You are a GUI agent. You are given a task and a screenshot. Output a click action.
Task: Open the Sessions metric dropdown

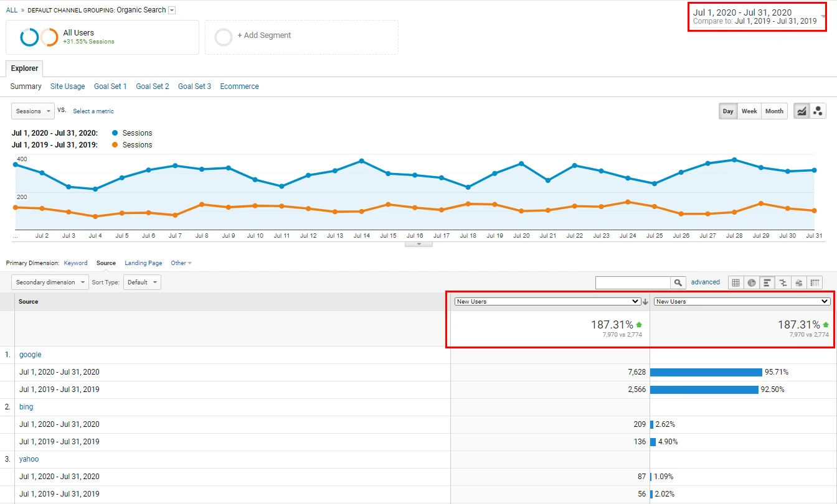pyautogui.click(x=32, y=111)
